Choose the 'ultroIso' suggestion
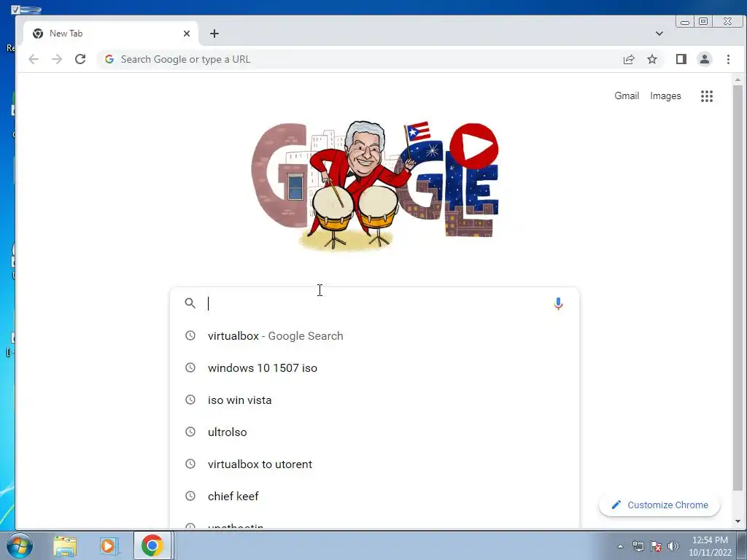The width and height of the screenshot is (747, 560). click(374, 432)
